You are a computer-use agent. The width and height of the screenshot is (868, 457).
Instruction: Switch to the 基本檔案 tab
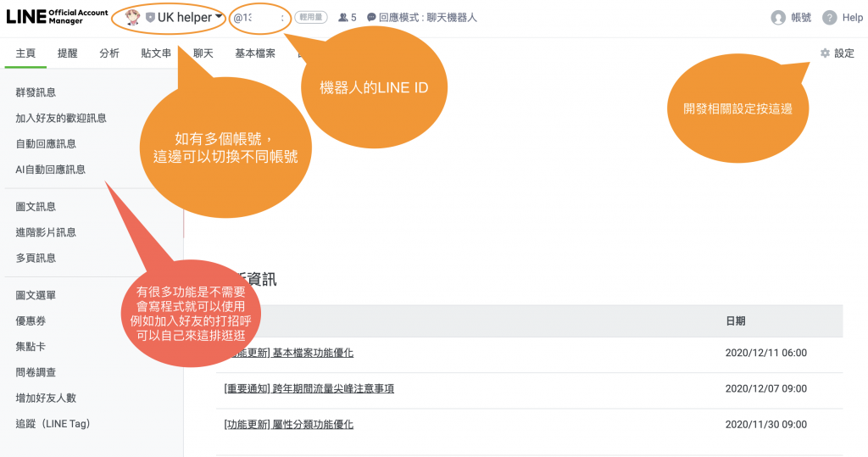255,53
